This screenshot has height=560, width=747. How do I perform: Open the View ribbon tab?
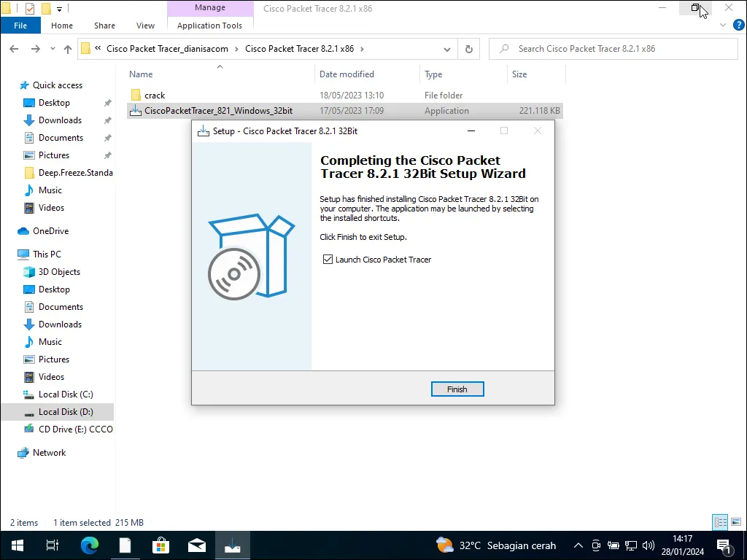[145, 26]
